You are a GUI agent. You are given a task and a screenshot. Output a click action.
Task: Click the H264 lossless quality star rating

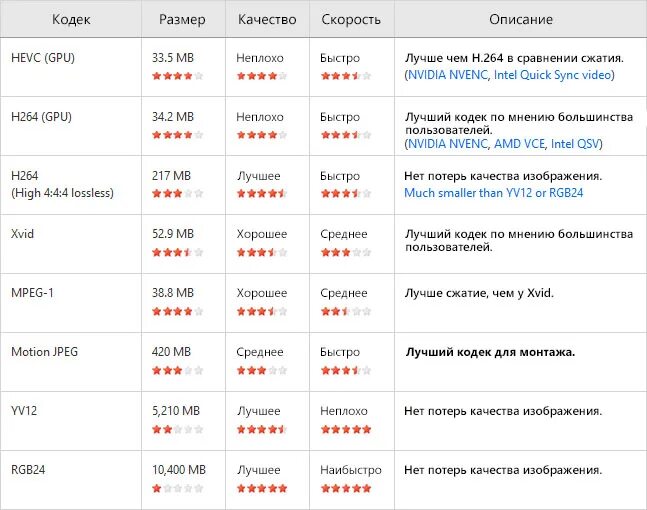click(262, 193)
